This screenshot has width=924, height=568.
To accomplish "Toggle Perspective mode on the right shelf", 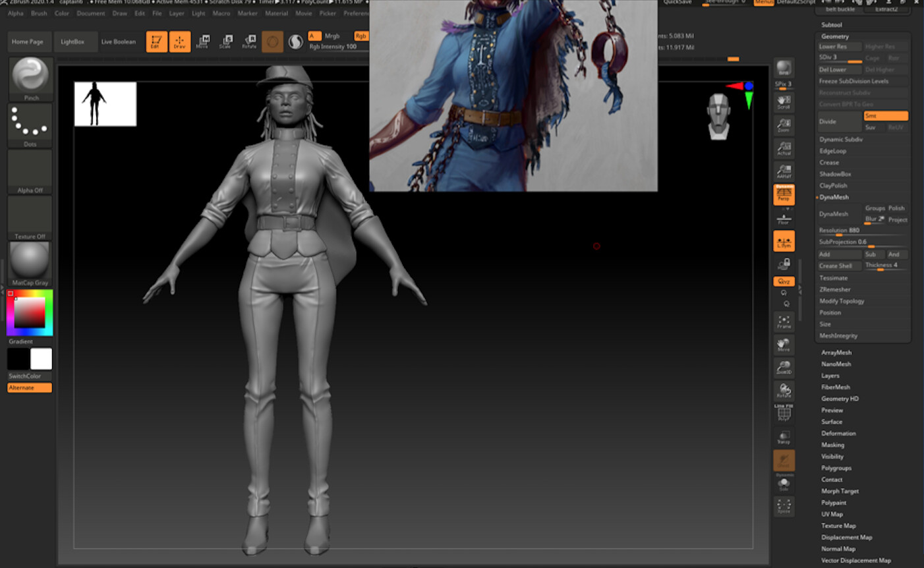I will coord(784,194).
